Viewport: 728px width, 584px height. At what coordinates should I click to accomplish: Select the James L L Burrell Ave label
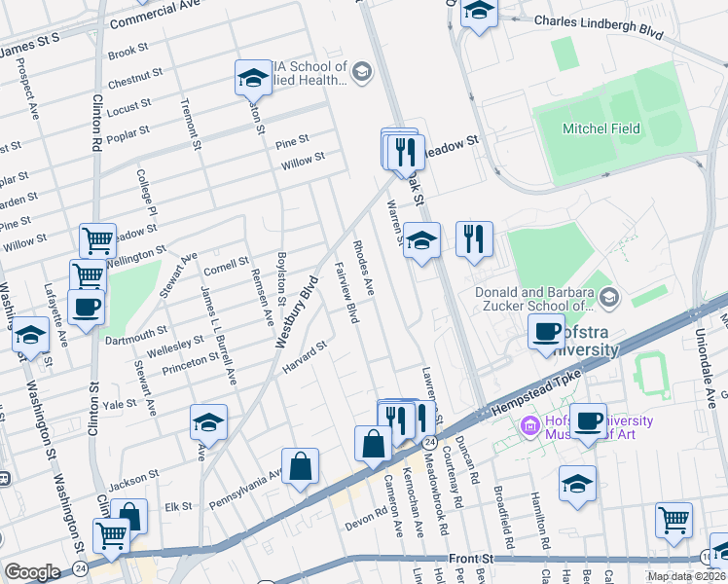pyautogui.click(x=219, y=335)
